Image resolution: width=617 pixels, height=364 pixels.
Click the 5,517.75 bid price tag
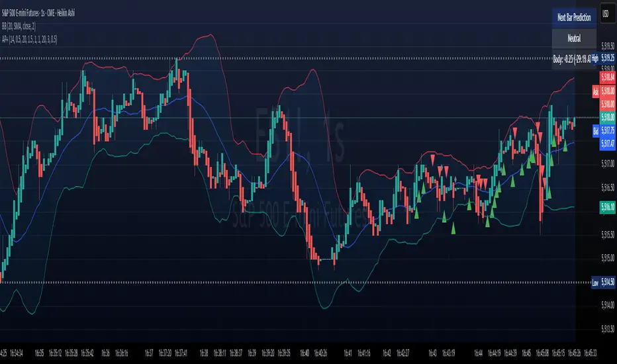coord(608,130)
